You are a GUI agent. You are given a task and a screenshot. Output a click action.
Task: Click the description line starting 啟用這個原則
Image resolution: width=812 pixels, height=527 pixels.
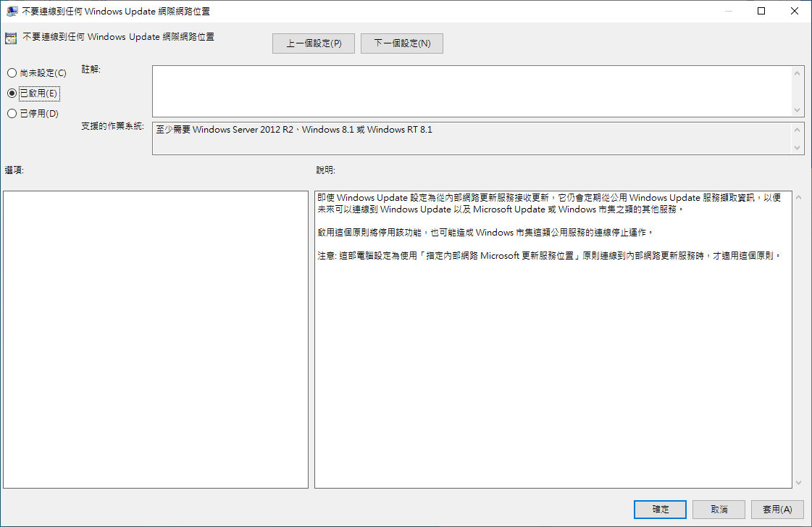click(485, 233)
